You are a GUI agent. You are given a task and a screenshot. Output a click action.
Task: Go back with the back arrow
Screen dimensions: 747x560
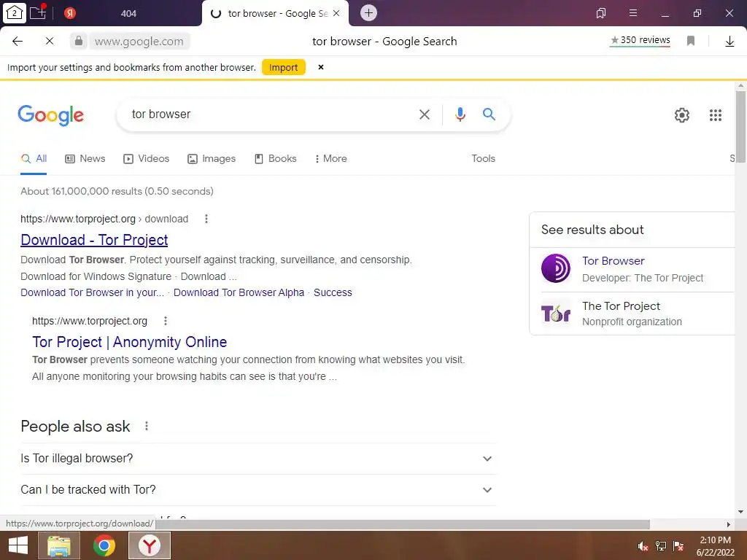18,41
